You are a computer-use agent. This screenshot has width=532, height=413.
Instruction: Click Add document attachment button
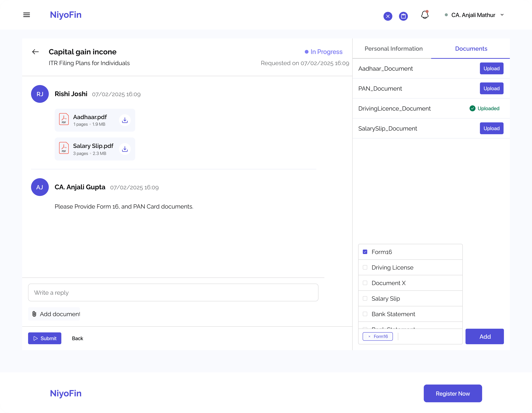click(x=54, y=314)
